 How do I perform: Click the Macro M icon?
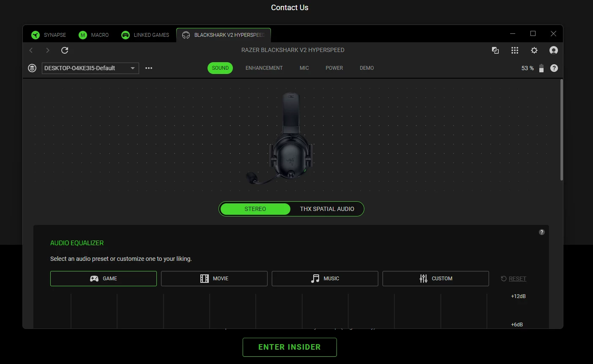coord(83,35)
